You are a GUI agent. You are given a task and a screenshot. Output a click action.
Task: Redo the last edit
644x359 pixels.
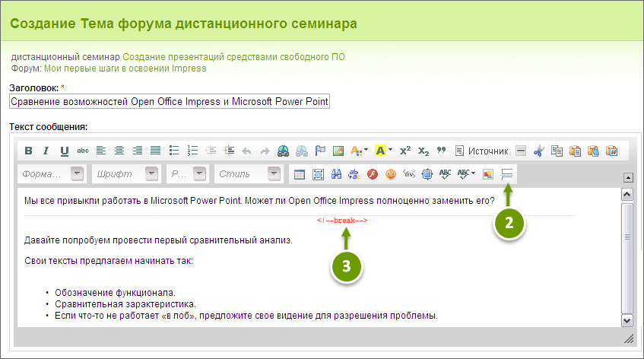coord(265,151)
